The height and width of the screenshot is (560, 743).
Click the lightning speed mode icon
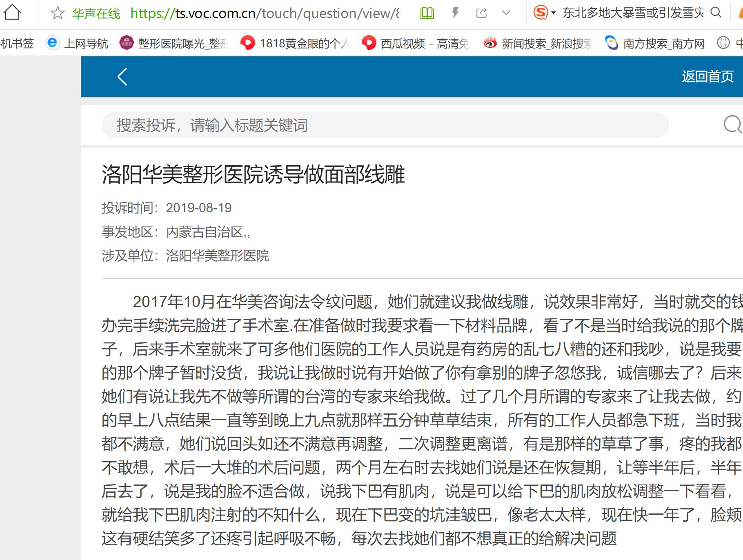[x=456, y=13]
